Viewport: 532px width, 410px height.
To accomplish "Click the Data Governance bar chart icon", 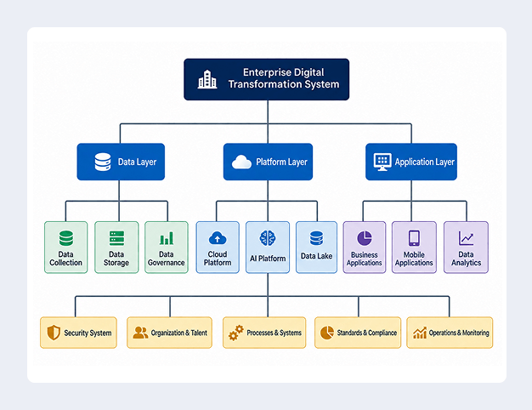I will [167, 238].
